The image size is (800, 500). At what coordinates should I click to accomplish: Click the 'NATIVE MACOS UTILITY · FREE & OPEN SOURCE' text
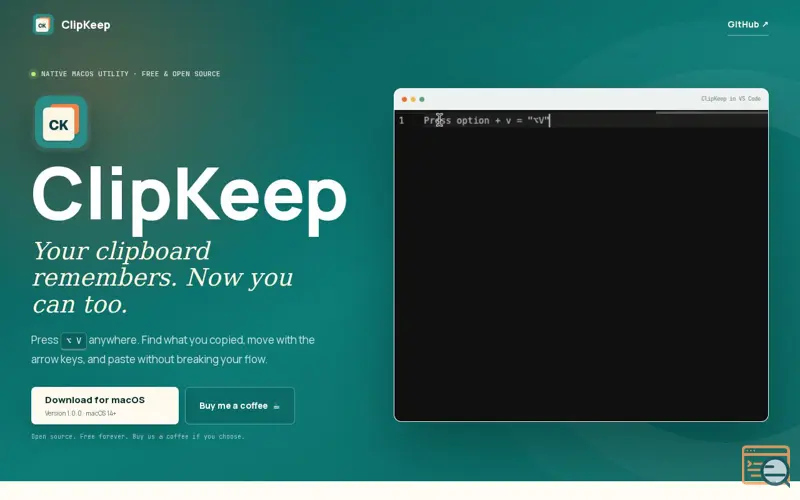pyautogui.click(x=131, y=74)
